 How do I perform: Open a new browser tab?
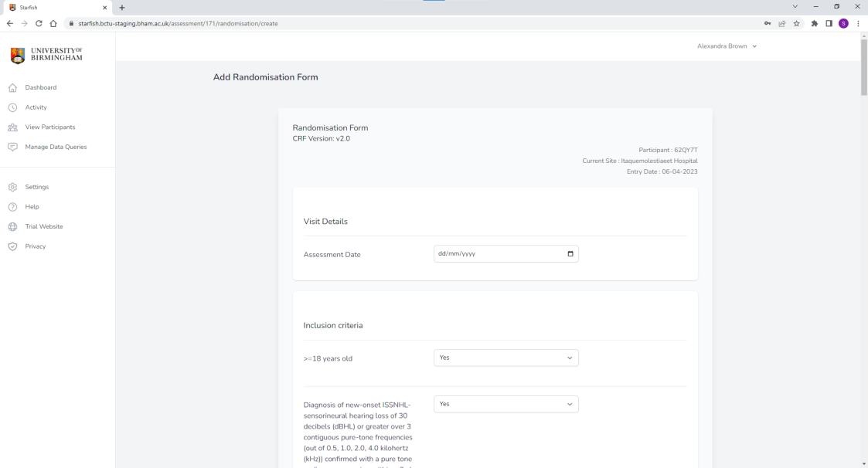pyautogui.click(x=122, y=7)
